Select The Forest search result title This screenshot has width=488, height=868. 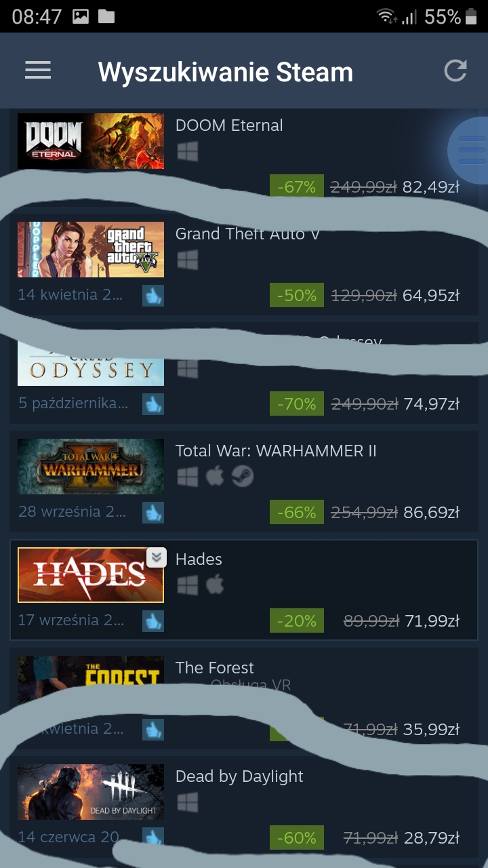coord(215,668)
